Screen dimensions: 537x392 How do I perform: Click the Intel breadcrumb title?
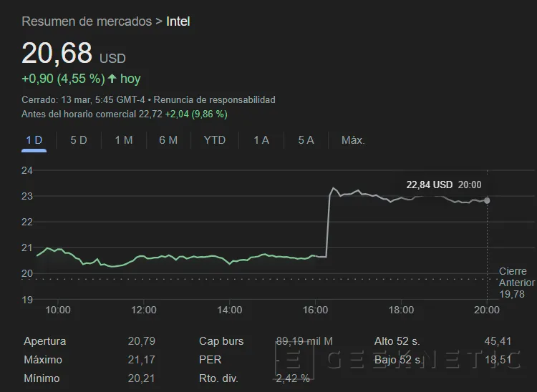[x=178, y=21]
